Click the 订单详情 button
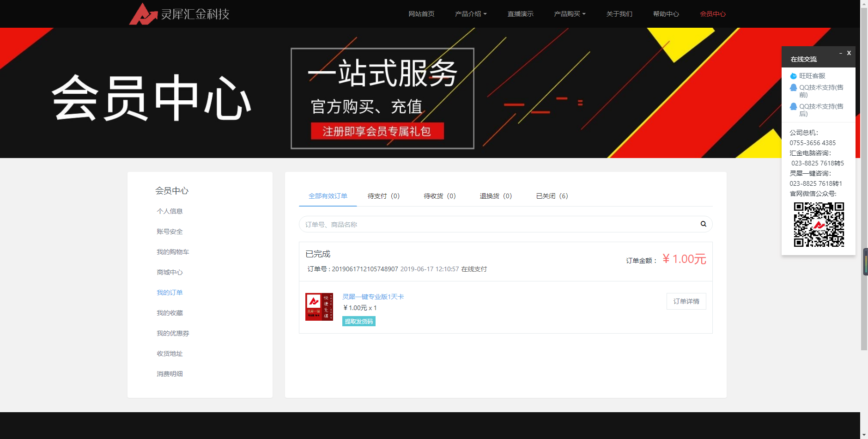 click(686, 301)
